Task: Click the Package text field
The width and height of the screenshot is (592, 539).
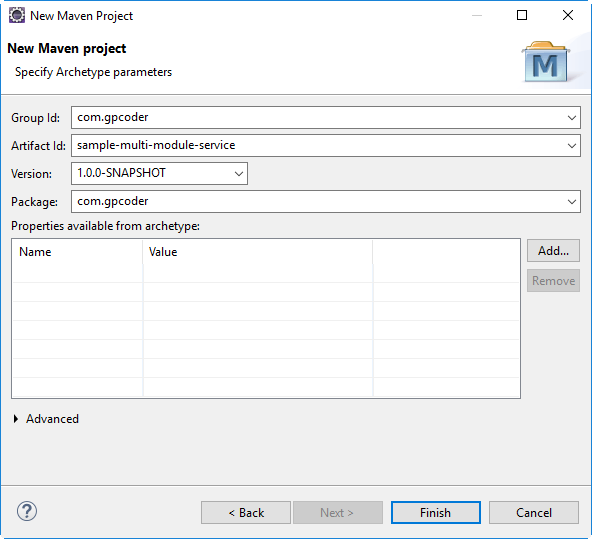Action: point(319,202)
